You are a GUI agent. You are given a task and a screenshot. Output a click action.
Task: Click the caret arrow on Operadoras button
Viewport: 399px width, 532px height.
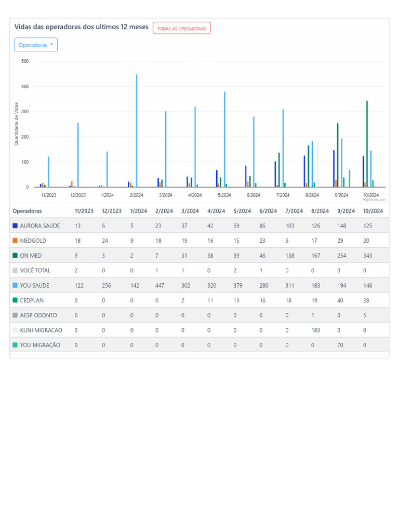click(x=51, y=45)
